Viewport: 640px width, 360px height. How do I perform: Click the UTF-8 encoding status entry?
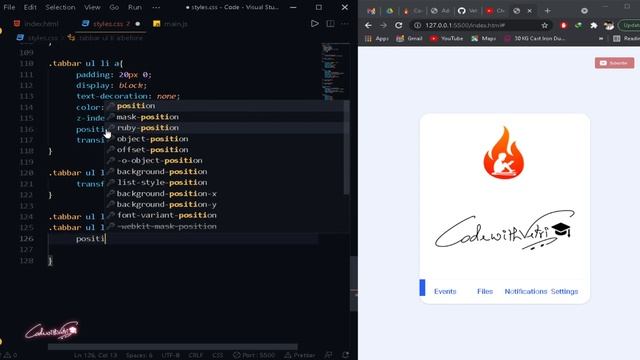point(171,355)
